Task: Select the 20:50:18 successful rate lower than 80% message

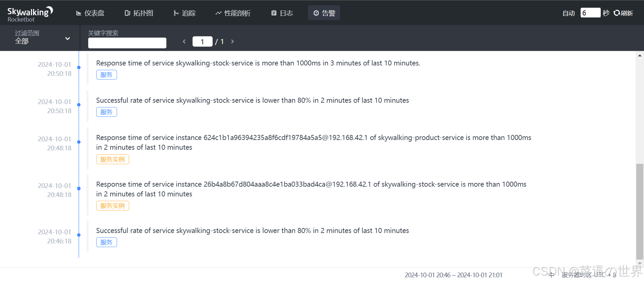Action: click(253, 100)
